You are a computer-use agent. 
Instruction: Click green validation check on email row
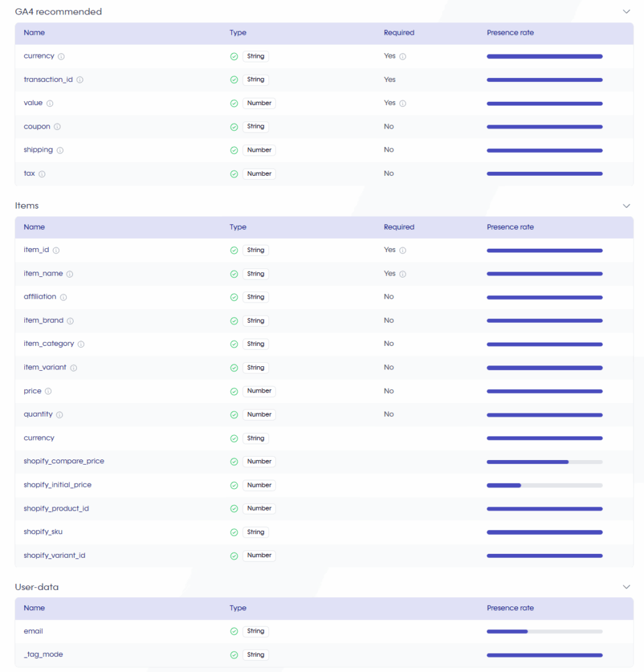pyautogui.click(x=234, y=631)
